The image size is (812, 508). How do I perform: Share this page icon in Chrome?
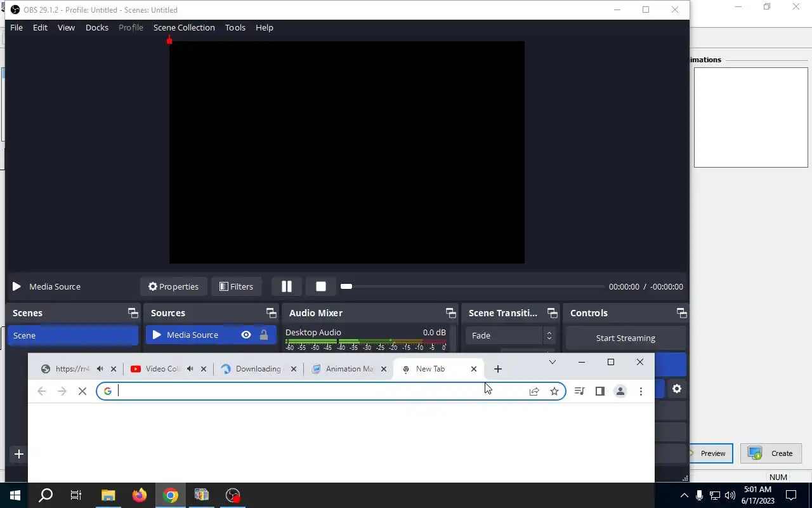pos(534,391)
